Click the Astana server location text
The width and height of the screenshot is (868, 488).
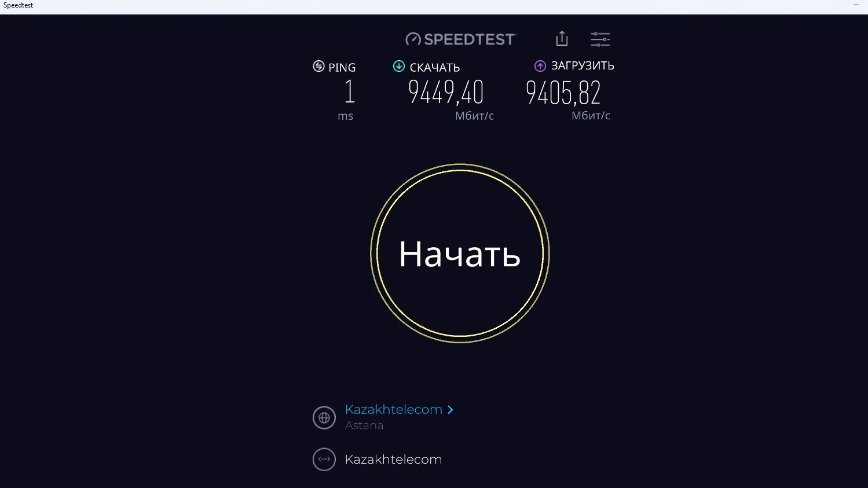click(x=364, y=425)
